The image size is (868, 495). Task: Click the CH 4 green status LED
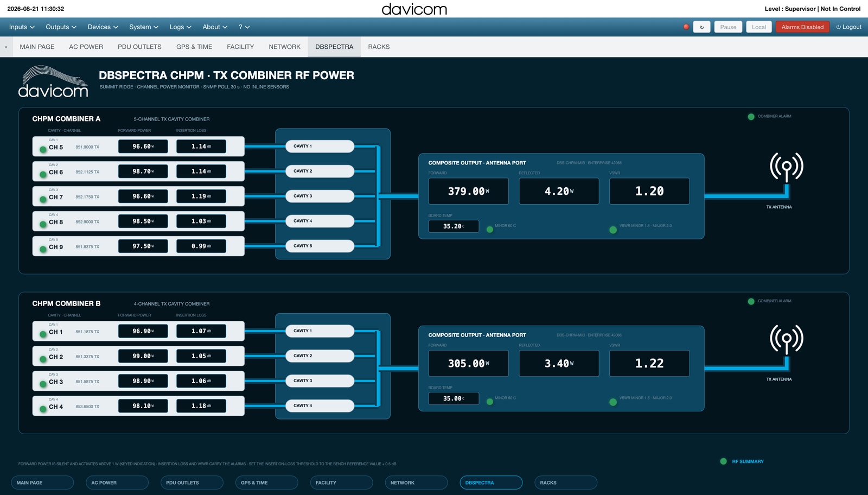tap(43, 409)
